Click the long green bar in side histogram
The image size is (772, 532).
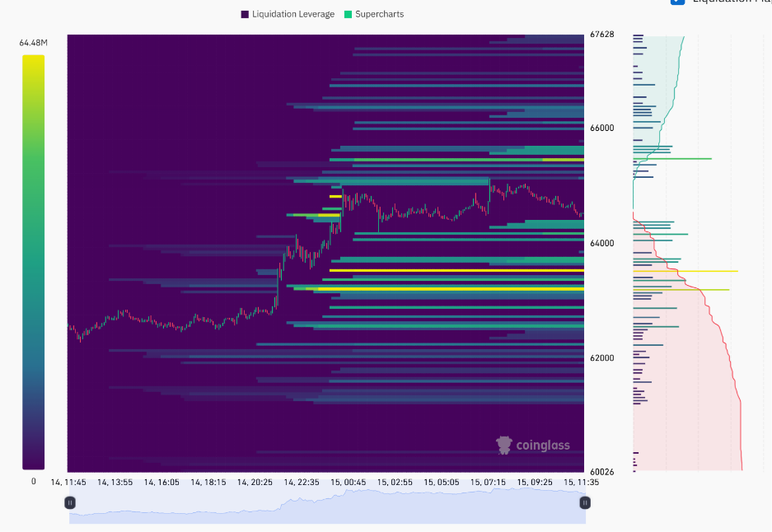(x=672, y=159)
